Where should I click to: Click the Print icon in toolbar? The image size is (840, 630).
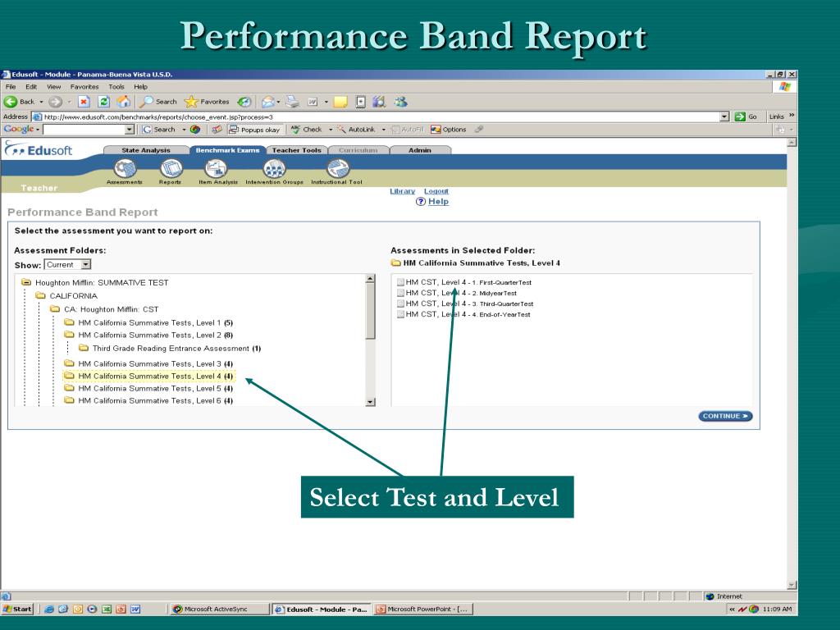click(x=292, y=102)
